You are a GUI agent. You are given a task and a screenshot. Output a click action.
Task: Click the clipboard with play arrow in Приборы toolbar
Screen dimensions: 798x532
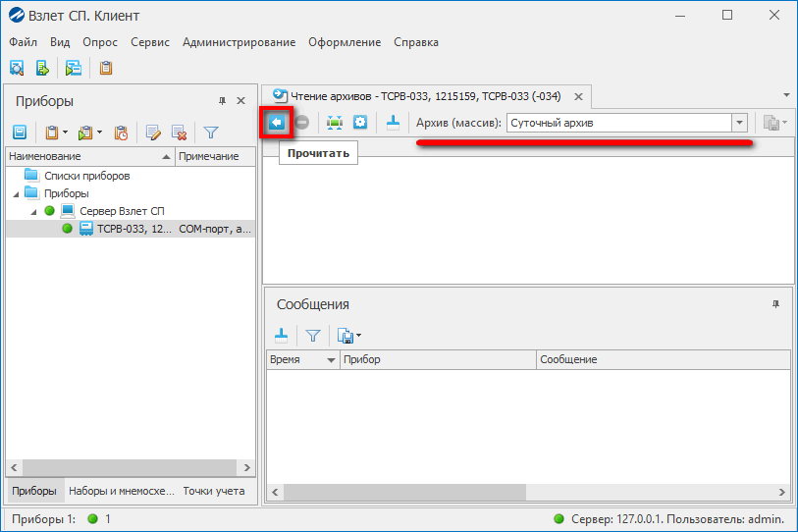point(85,133)
